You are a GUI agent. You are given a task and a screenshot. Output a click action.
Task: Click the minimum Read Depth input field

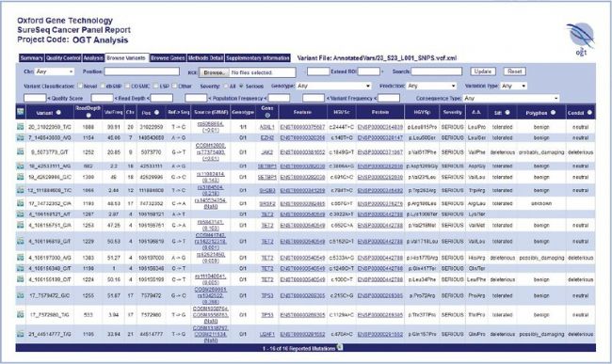pos(102,98)
